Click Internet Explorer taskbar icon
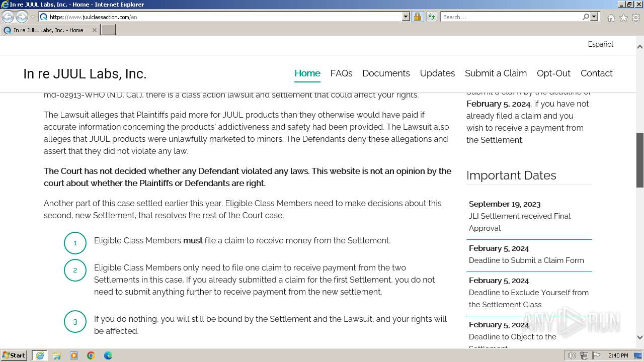Image resolution: width=644 pixels, height=362 pixels. point(40,355)
